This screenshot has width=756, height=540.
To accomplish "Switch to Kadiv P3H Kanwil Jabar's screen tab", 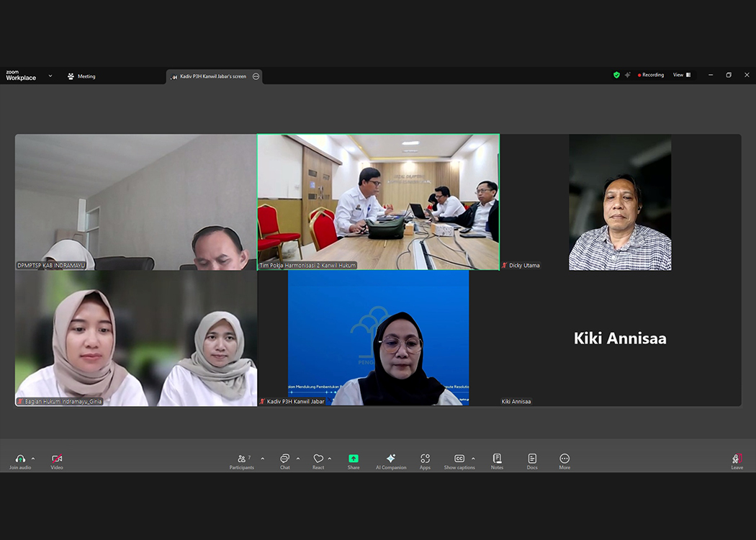I will (x=209, y=76).
